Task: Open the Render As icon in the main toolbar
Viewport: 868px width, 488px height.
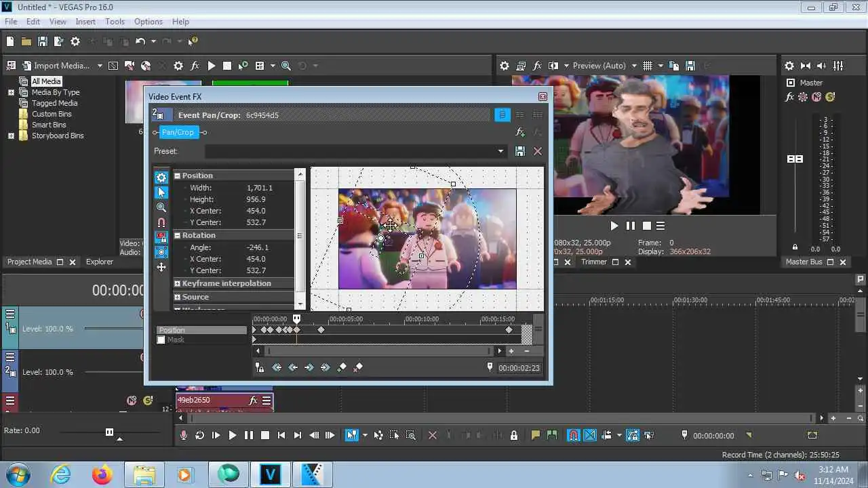Action: click(58, 41)
